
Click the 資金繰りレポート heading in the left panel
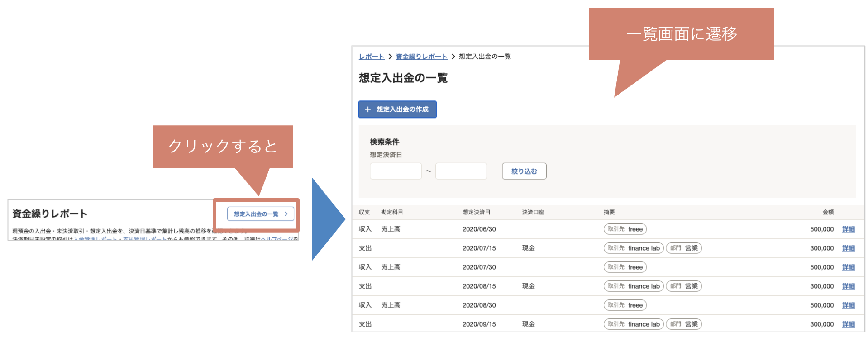[x=50, y=214]
